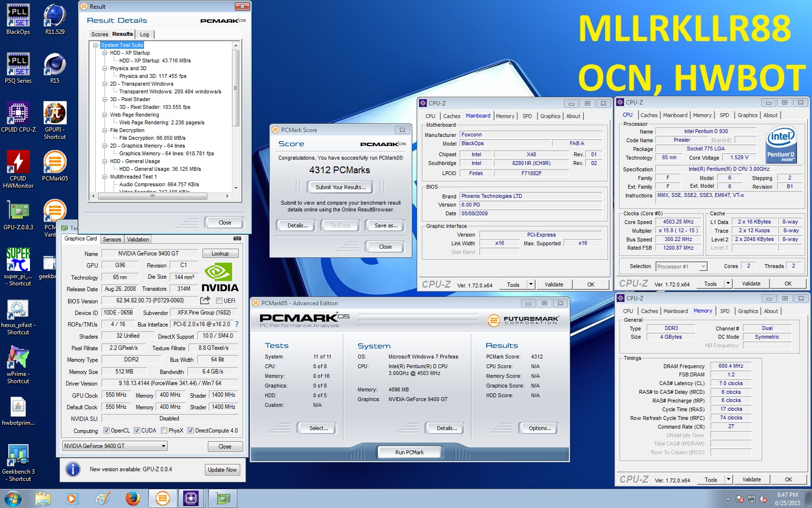
Task: Launch the R15 Cinebench desktop icon
Action: click(55, 68)
